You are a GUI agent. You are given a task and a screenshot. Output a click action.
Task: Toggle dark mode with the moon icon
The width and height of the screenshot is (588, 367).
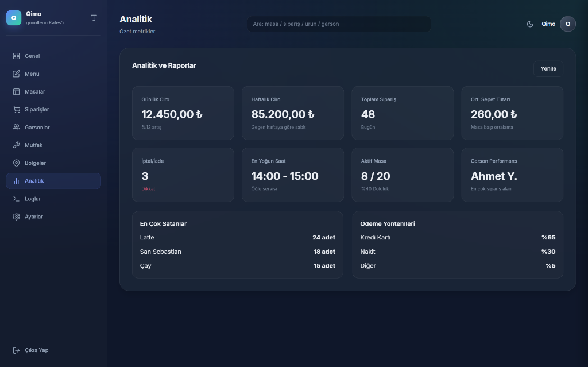tap(530, 24)
